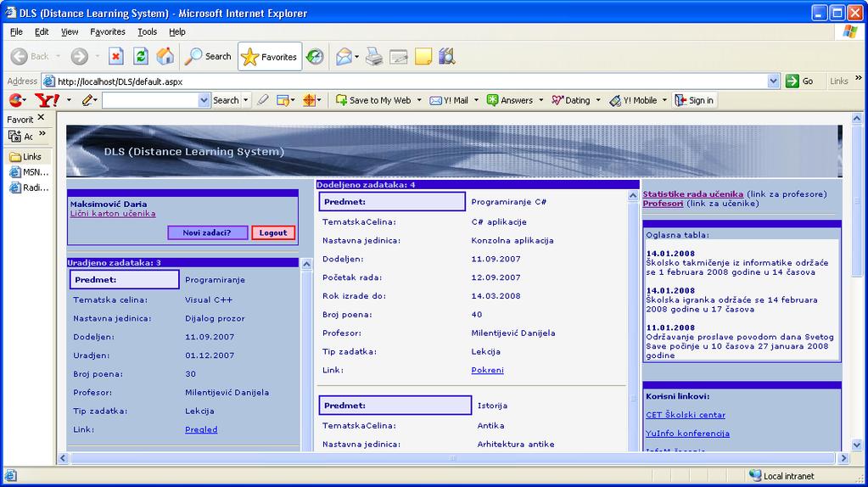Close the Favorites side pane
The width and height of the screenshot is (868, 487).
pos(41,117)
